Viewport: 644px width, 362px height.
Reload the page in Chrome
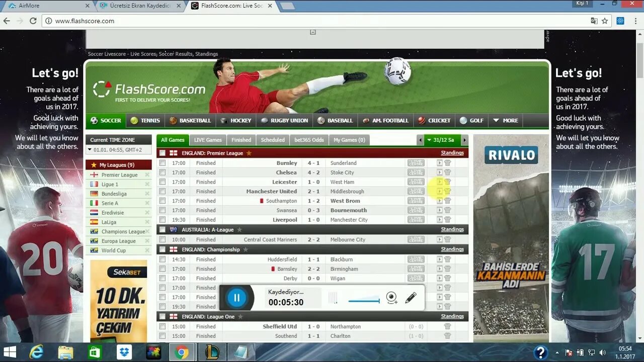point(33,21)
